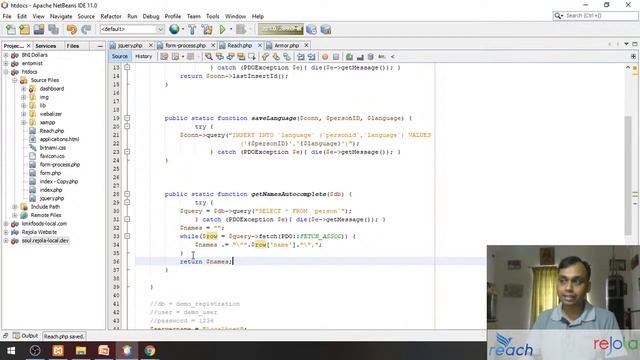Image resolution: width=640 pixels, height=360 pixels.
Task: Expand the Include Path node
Action: click(15, 207)
